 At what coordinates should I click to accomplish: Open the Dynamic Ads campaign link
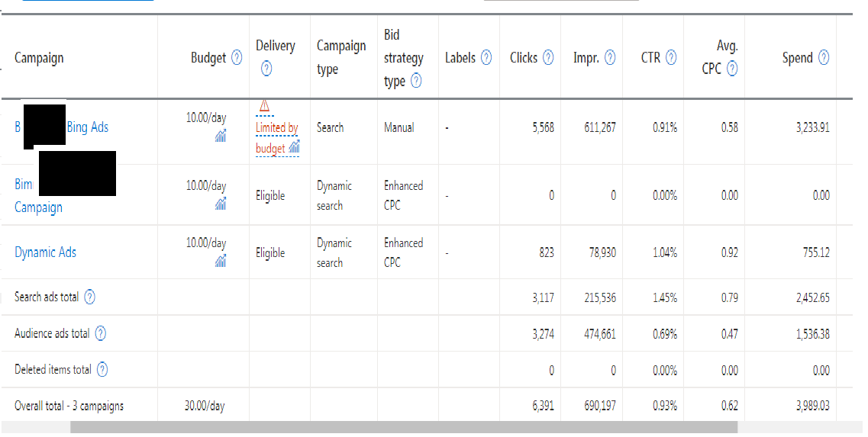click(45, 252)
